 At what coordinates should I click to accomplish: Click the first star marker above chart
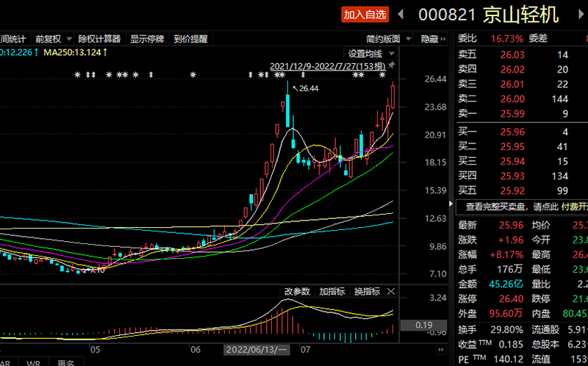[77, 75]
